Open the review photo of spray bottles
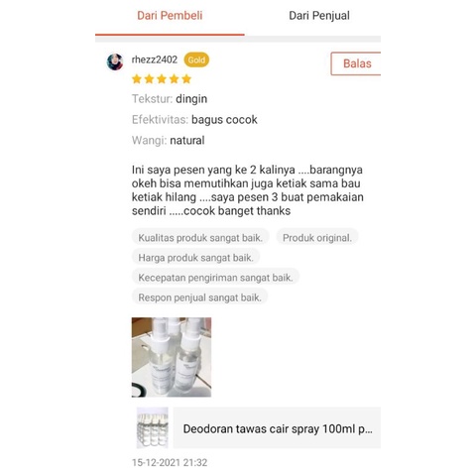476x476 pixels. click(172, 357)
